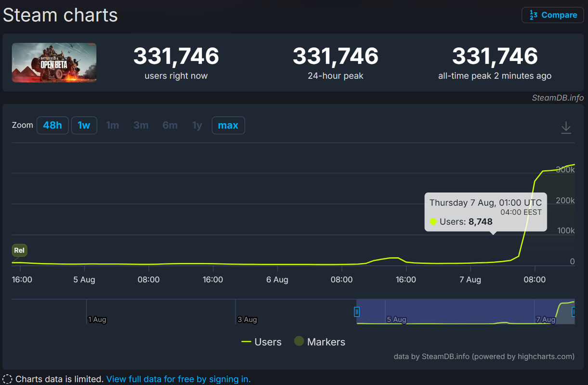This screenshot has height=385, width=588.
Task: Grab the left navigator range handle
Action: (357, 312)
